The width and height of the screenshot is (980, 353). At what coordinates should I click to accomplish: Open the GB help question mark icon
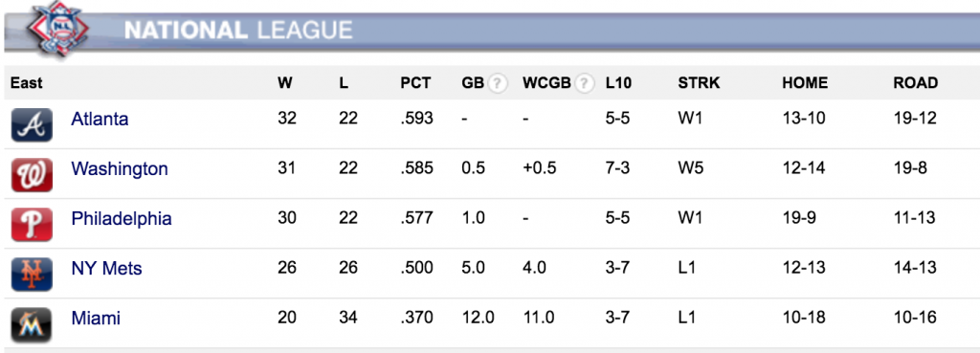(x=498, y=83)
